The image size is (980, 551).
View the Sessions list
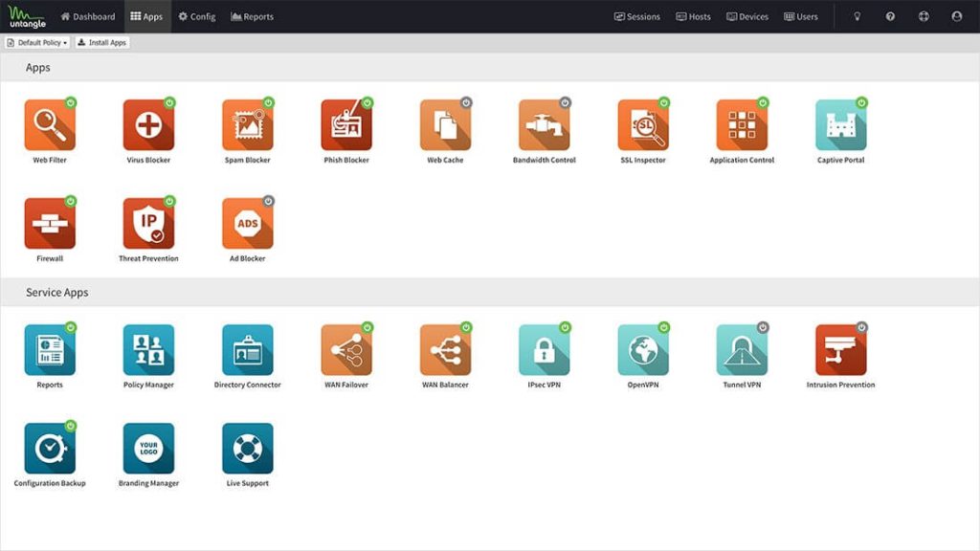(636, 17)
